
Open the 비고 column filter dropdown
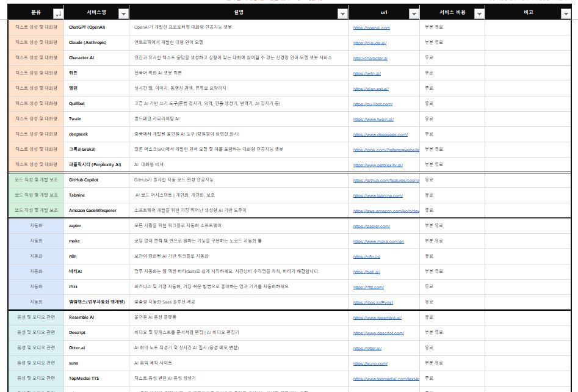566,14
